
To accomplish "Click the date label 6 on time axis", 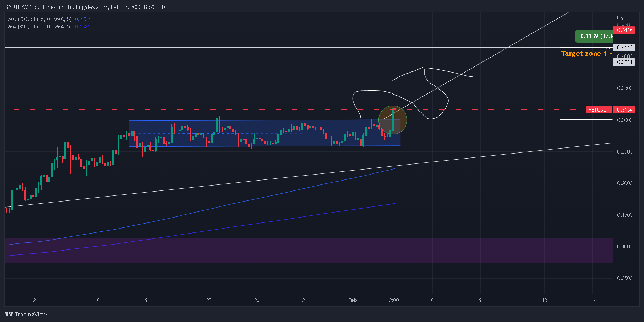I will [x=432, y=300].
